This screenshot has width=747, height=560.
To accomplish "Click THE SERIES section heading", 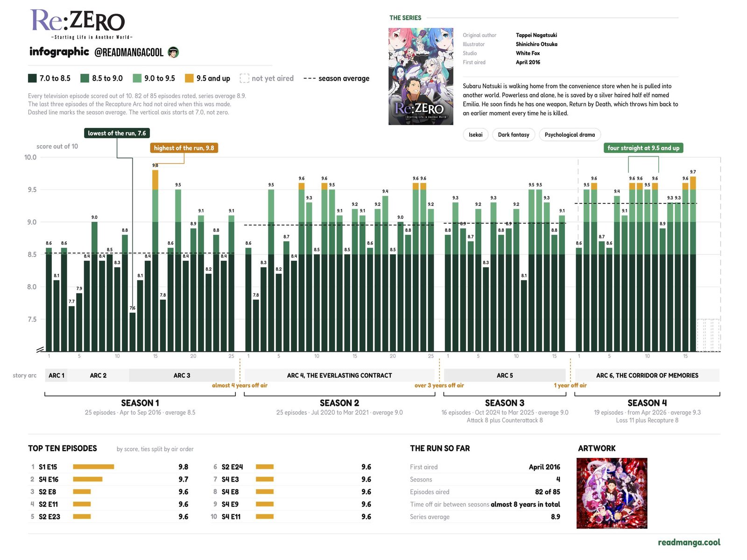I will coord(405,18).
